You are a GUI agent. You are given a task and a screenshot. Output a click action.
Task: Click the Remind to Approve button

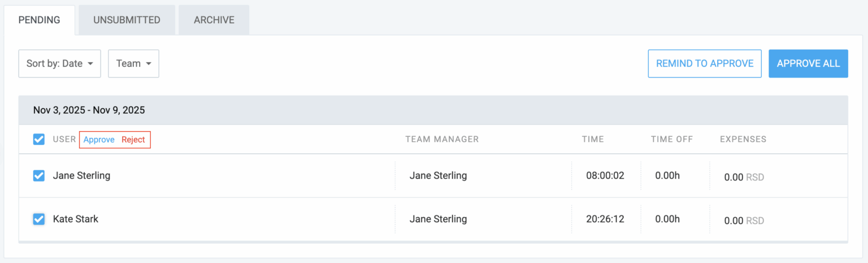pyautogui.click(x=705, y=63)
